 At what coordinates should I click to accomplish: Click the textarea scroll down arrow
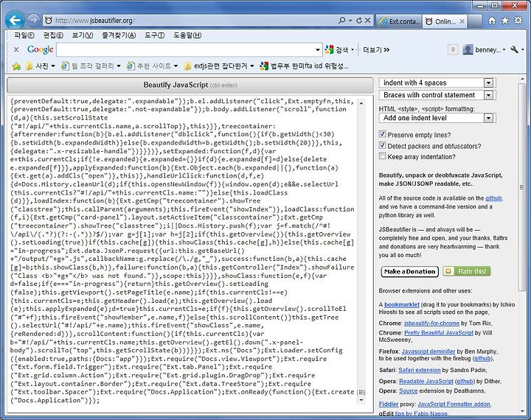pos(361,400)
